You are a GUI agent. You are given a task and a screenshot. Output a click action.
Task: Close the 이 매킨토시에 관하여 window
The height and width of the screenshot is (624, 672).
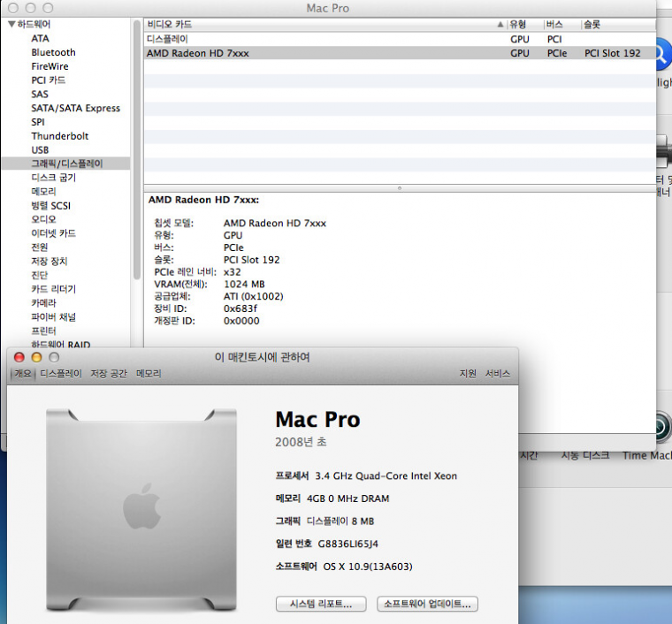(19, 357)
